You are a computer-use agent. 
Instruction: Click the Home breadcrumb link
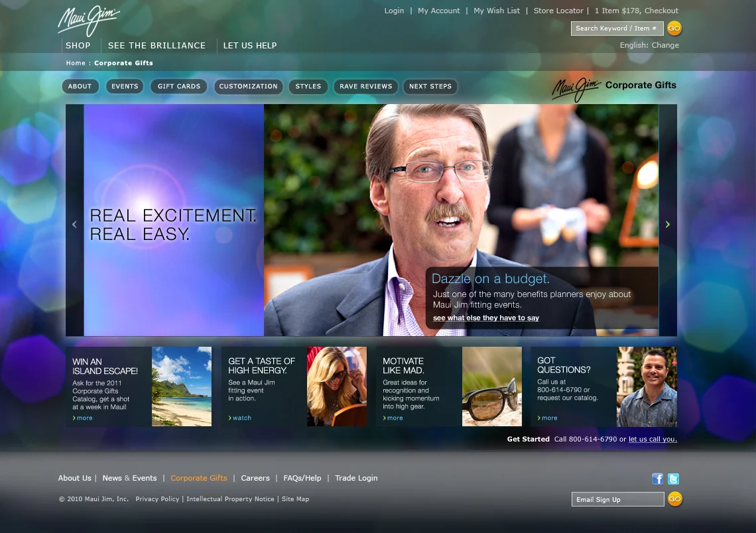pos(76,63)
